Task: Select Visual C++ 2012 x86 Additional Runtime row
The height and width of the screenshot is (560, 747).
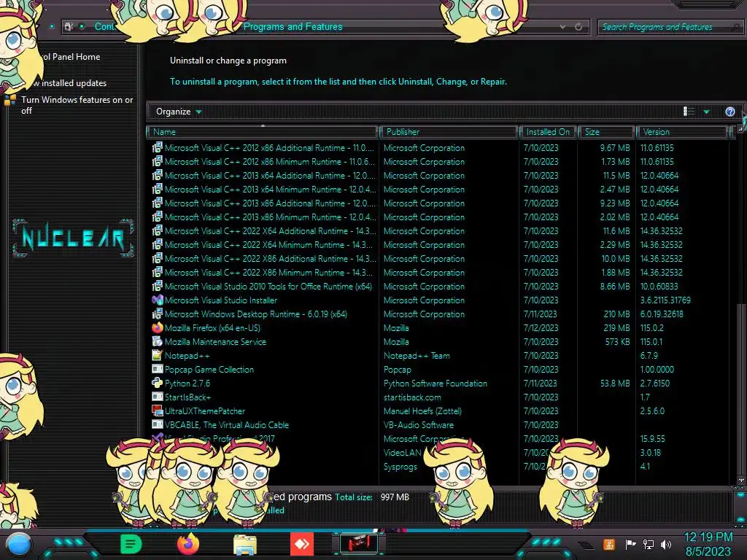Action: (438, 147)
